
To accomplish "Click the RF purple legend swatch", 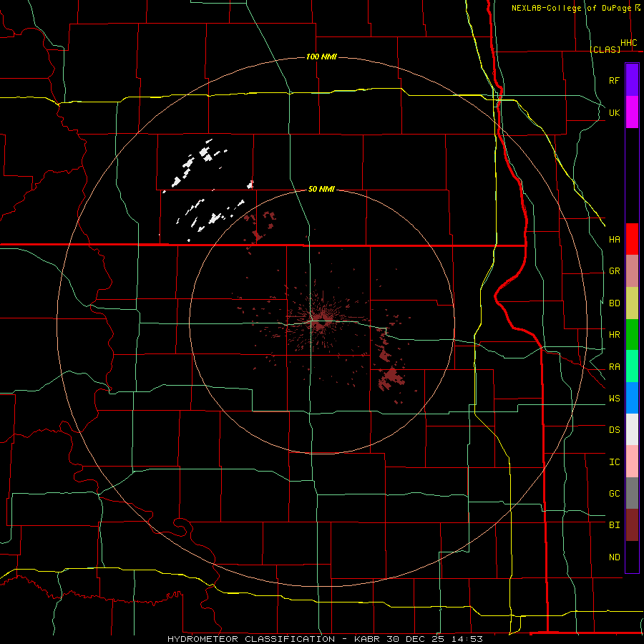I will tap(632, 80).
